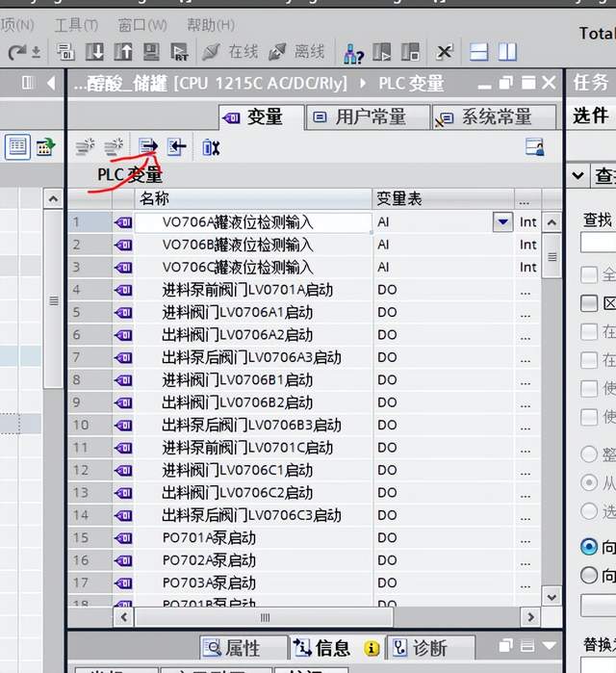The image size is (616, 673).
Task: Click the add row icon beside insert row
Action: (x=114, y=146)
